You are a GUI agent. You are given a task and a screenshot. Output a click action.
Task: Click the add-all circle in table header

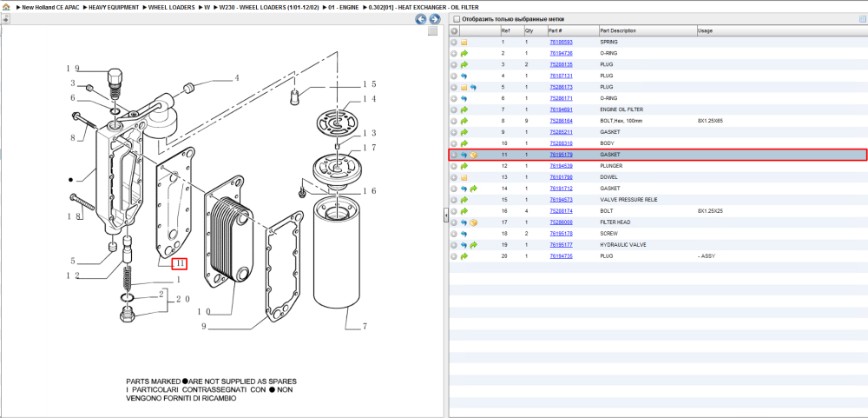pos(454,31)
